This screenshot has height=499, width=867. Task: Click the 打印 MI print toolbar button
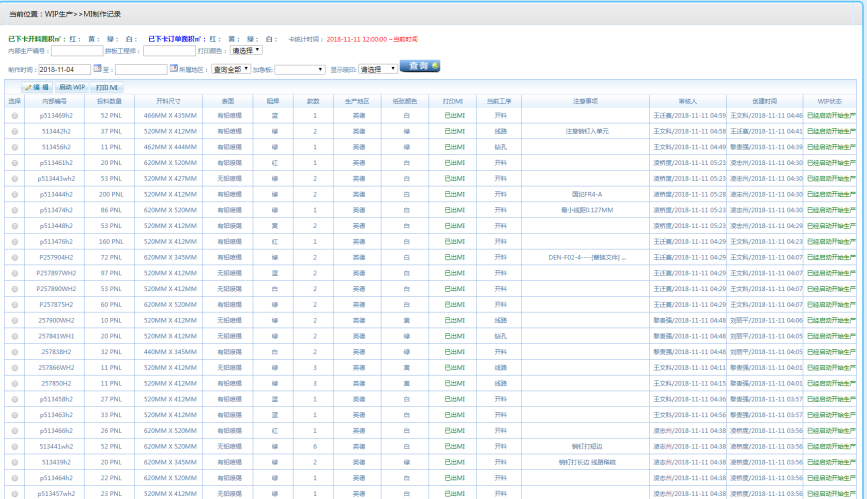pos(107,87)
